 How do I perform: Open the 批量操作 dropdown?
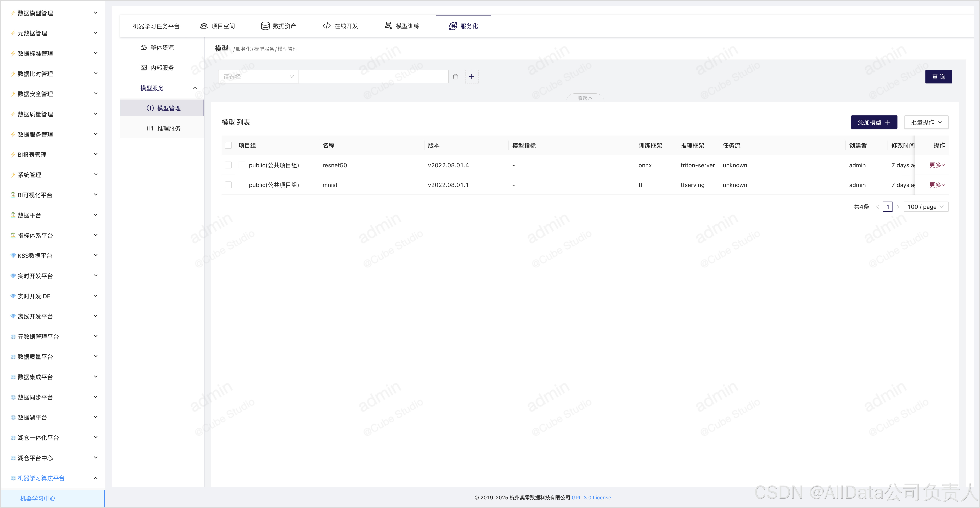click(926, 123)
